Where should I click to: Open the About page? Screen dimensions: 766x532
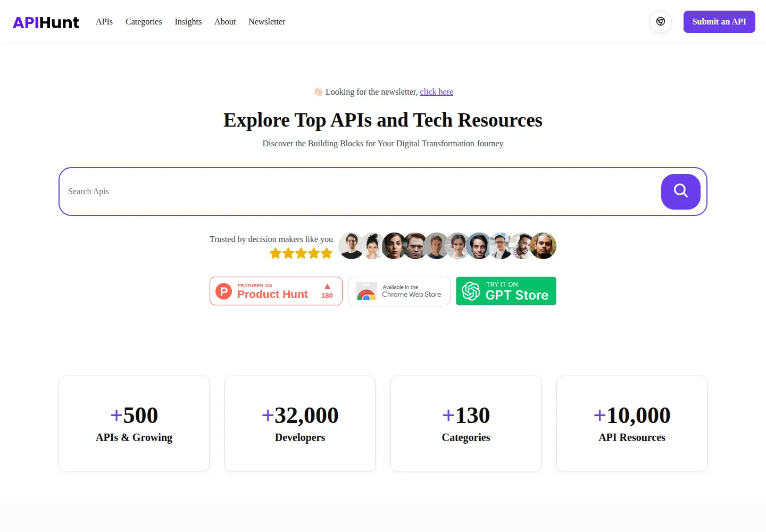click(225, 22)
